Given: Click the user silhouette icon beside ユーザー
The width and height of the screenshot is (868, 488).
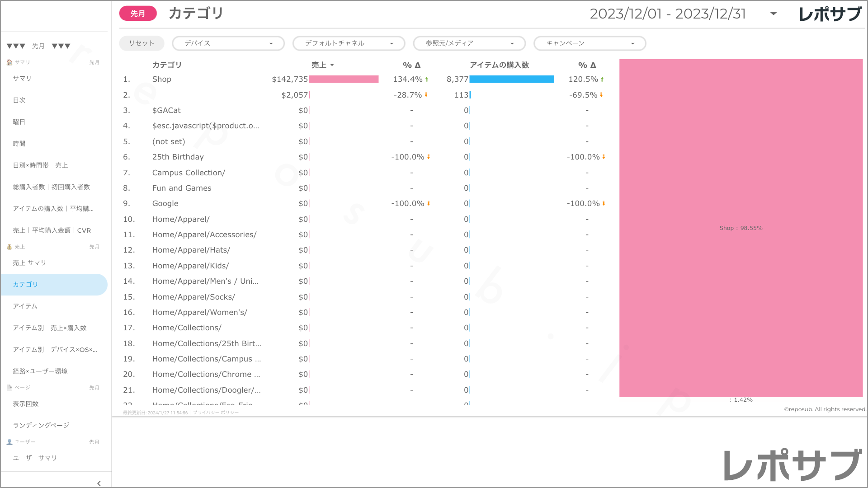Looking at the screenshot, I should pos(9,442).
